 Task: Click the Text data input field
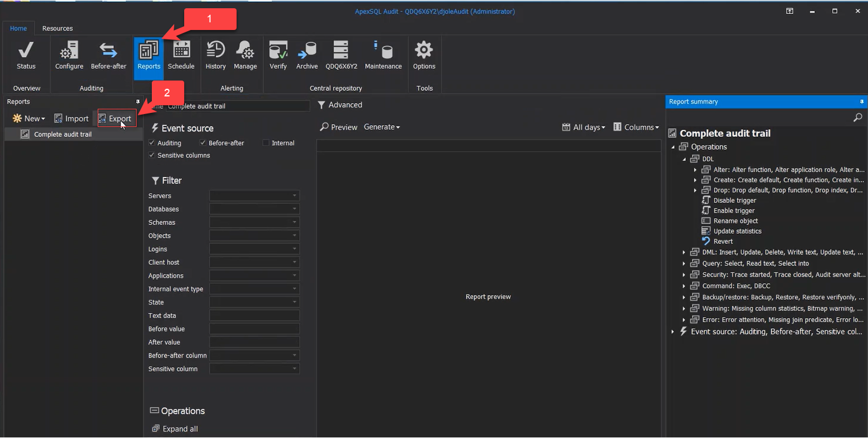(x=254, y=316)
